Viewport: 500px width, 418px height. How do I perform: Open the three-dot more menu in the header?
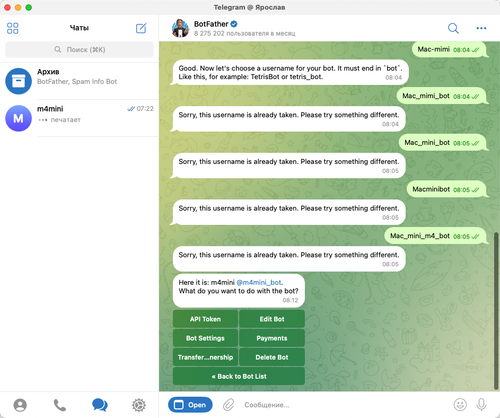click(481, 28)
